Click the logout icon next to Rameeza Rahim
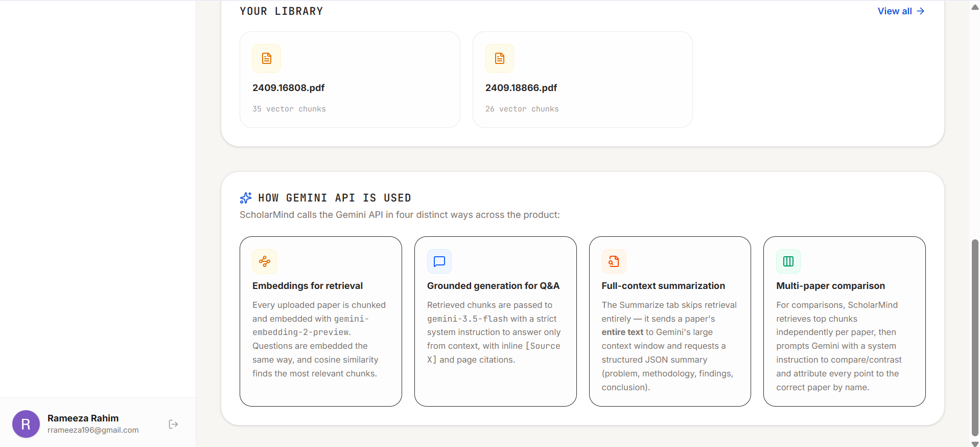The height and width of the screenshot is (447, 980). click(174, 424)
